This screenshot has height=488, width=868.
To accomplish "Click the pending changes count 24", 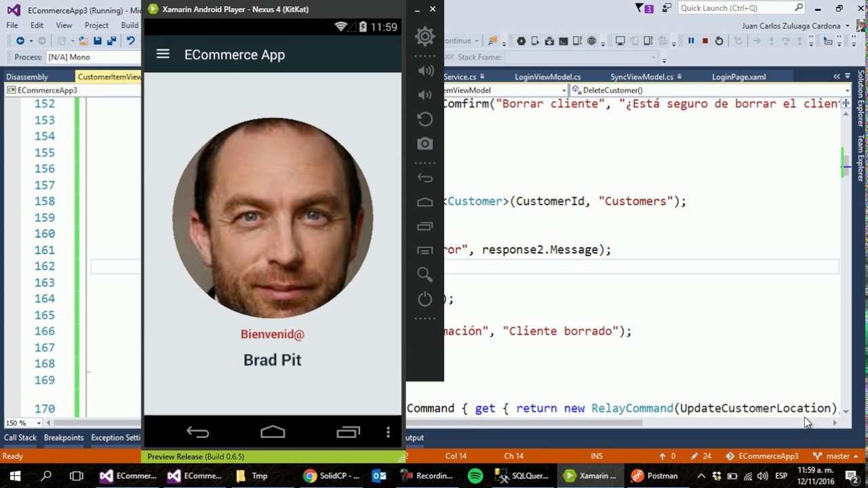I will [701, 456].
